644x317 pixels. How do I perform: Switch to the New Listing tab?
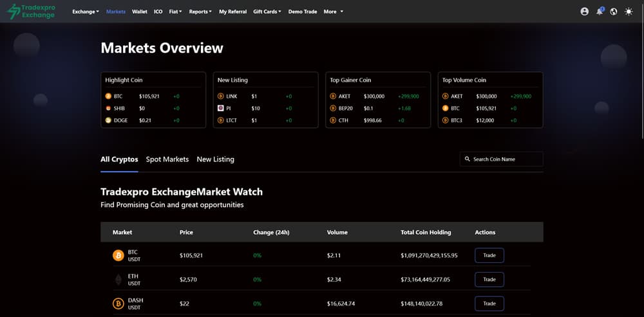[215, 159]
